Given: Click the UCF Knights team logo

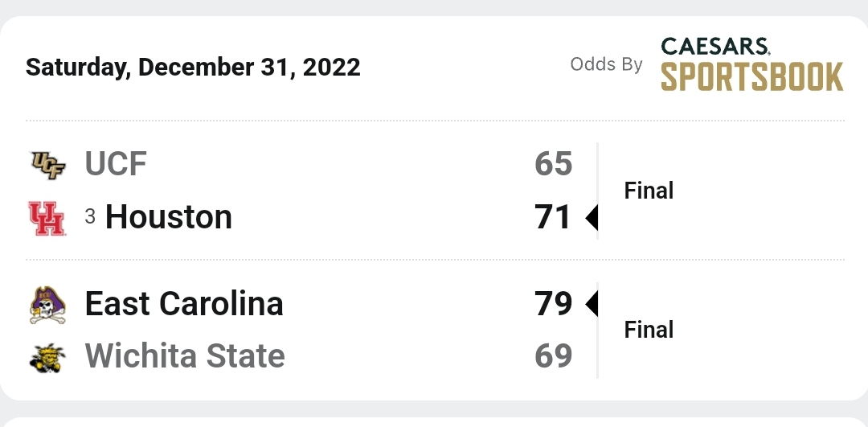Looking at the screenshot, I should [x=47, y=165].
